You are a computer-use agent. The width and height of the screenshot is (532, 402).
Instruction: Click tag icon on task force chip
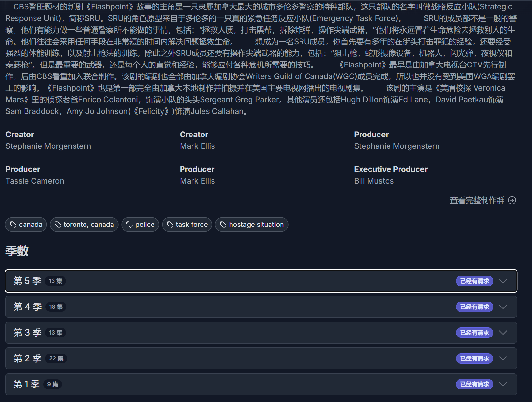pyautogui.click(x=170, y=225)
